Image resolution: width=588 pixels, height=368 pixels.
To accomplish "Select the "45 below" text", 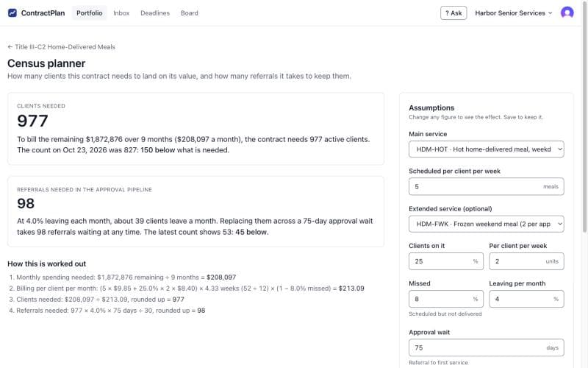I will point(251,232).
